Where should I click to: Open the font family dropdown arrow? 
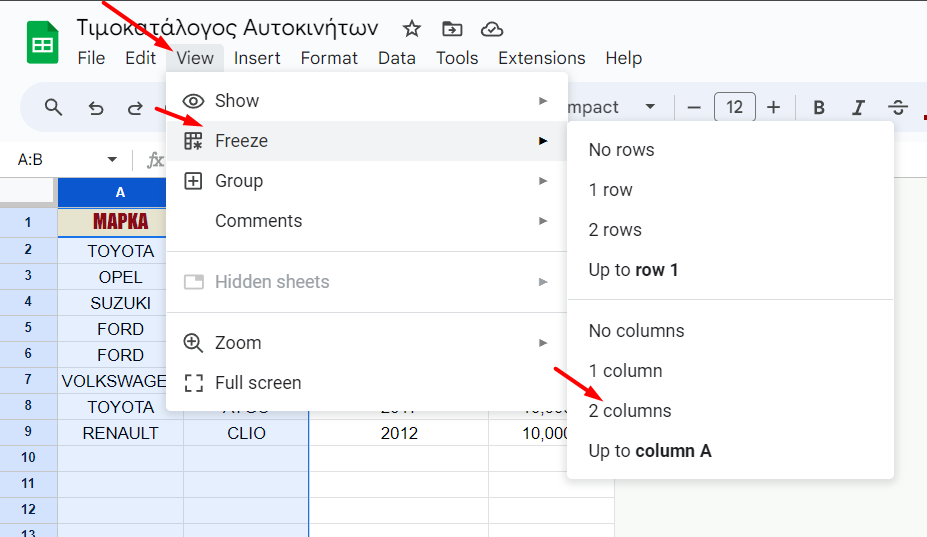coord(650,107)
